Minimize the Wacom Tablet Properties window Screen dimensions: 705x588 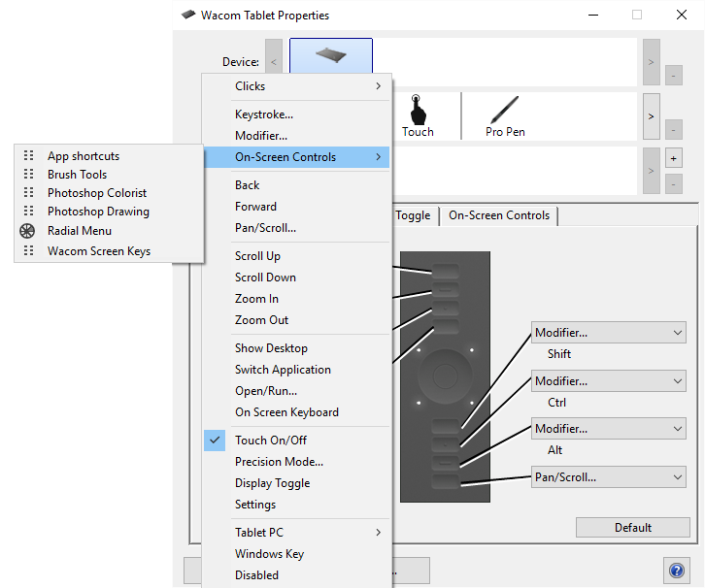click(x=593, y=15)
